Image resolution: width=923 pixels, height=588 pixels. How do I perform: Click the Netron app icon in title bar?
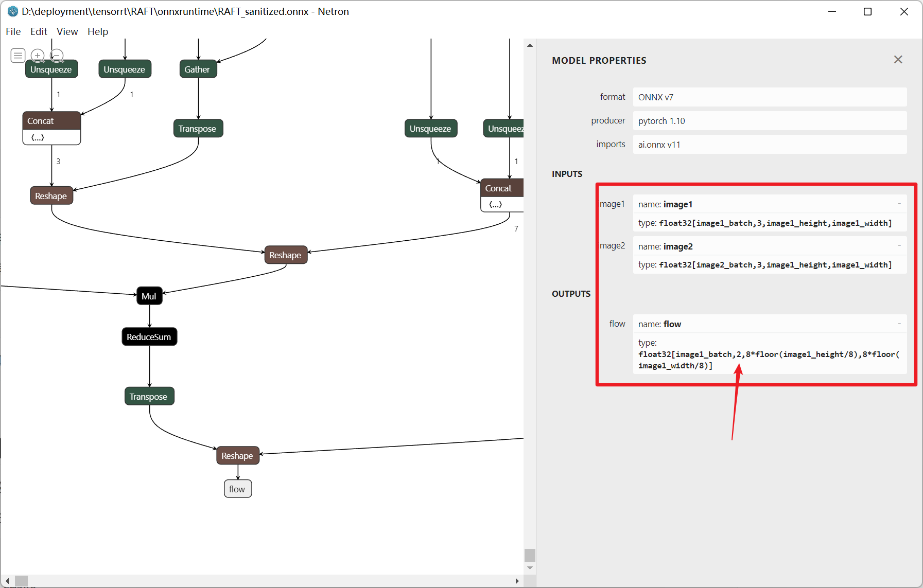[x=12, y=11]
